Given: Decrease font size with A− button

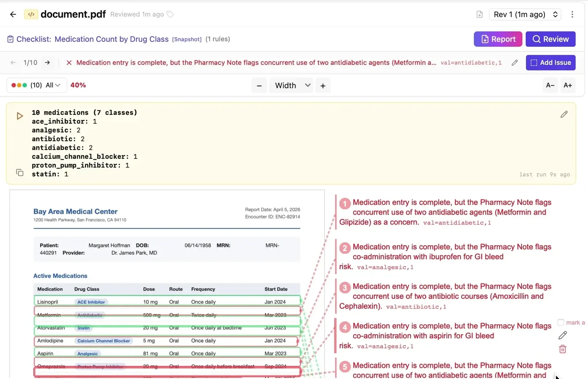Looking at the screenshot, I should [x=550, y=85].
